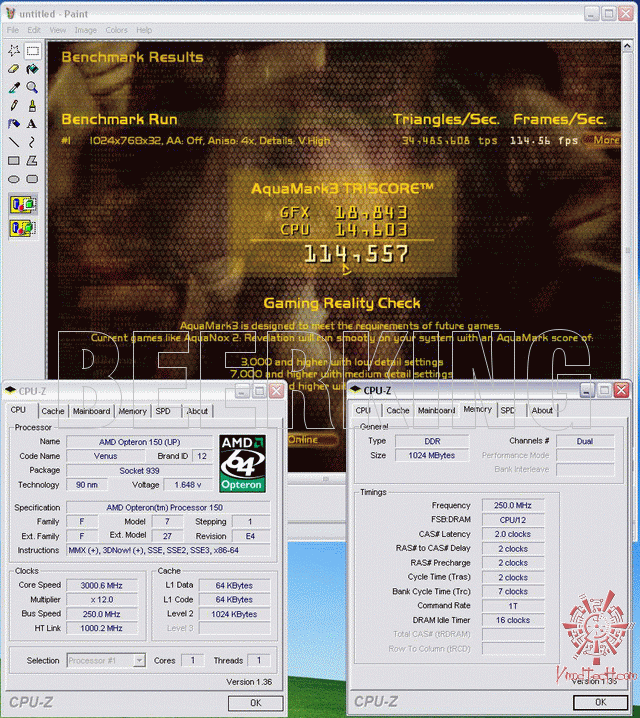Click the memory Size 1024 MBytes value
The height and width of the screenshot is (718, 640).
432,456
